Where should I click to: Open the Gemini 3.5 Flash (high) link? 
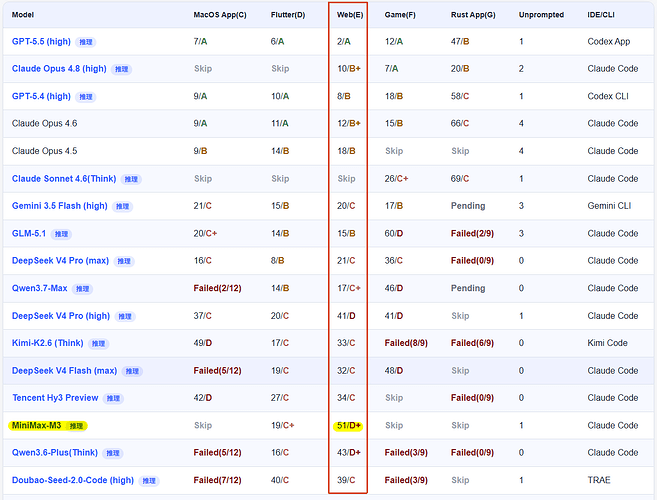coord(59,206)
